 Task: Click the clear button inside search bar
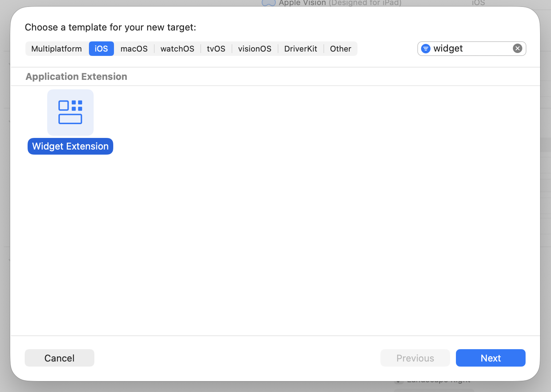tap(517, 48)
